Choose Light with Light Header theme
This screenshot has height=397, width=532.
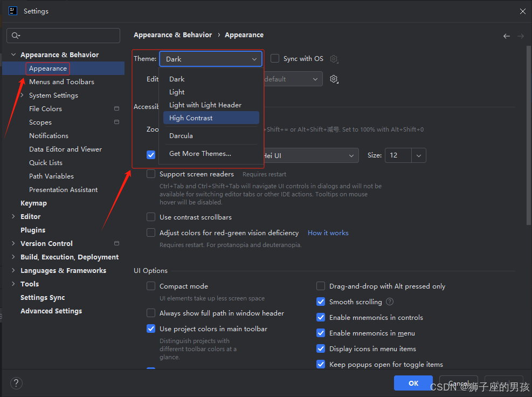coord(211,105)
